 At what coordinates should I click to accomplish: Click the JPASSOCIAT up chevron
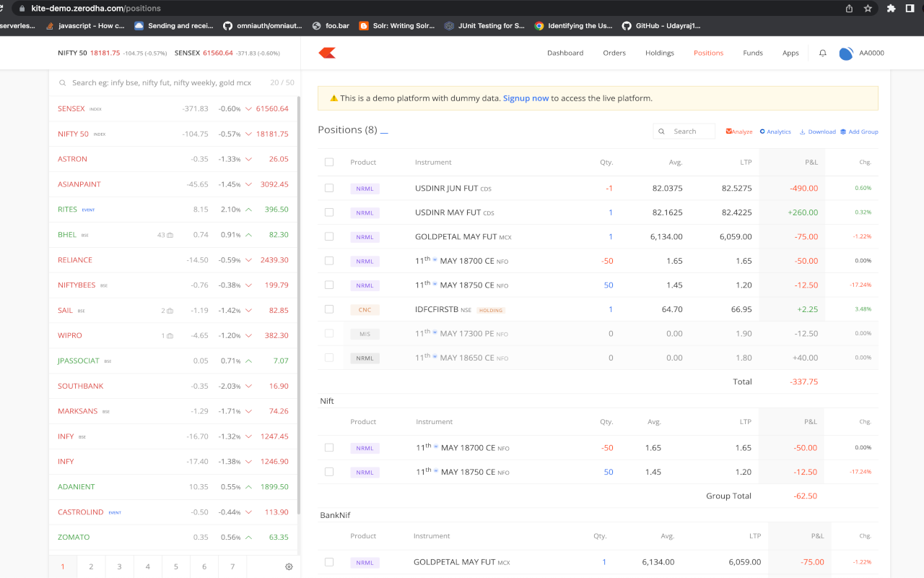point(248,361)
